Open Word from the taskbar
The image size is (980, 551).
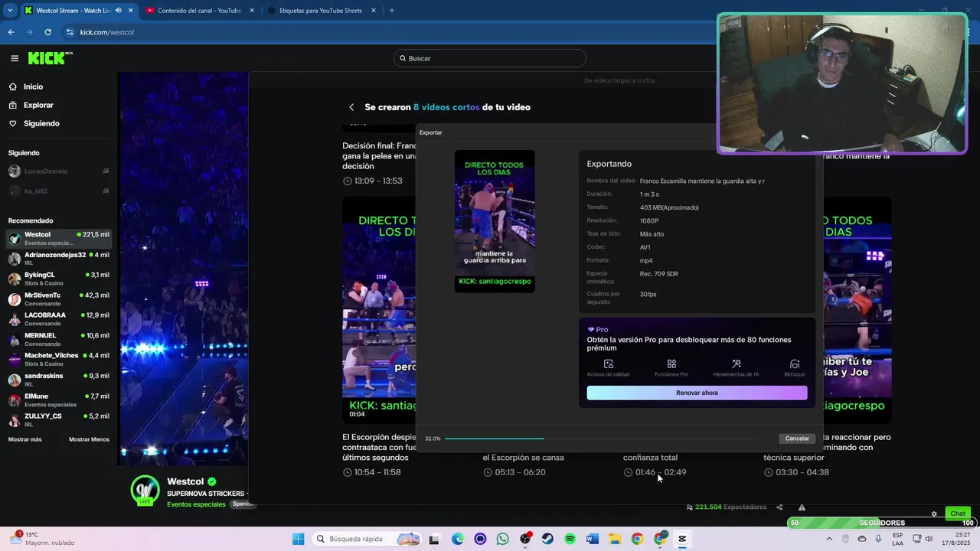point(592,539)
